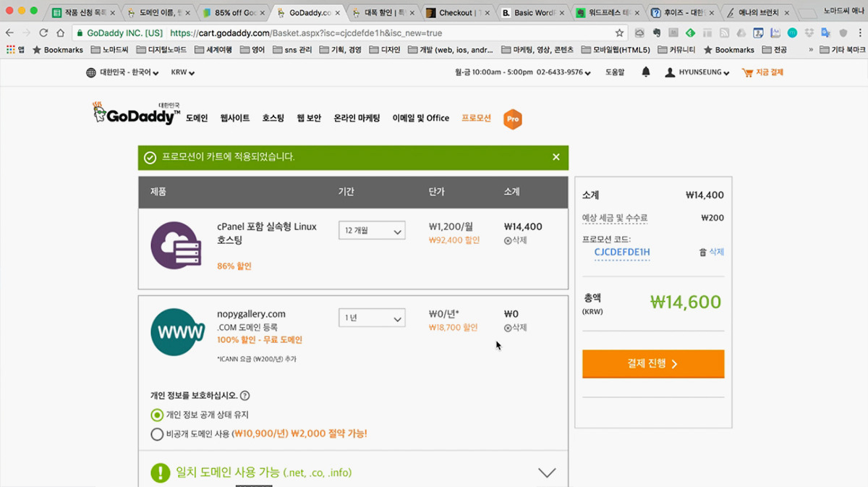The width and height of the screenshot is (868, 487).
Task: Click 삭제 for the cPanel hosting item
Action: [515, 240]
